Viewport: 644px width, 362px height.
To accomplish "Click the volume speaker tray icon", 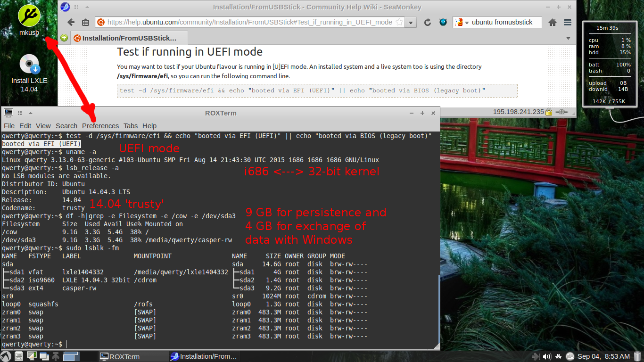I will pos(547,356).
